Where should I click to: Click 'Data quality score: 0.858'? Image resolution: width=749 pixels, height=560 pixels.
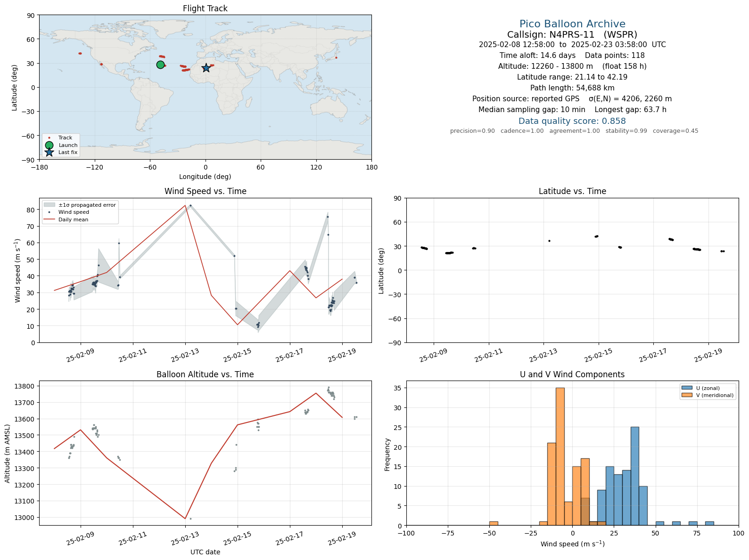572,121
